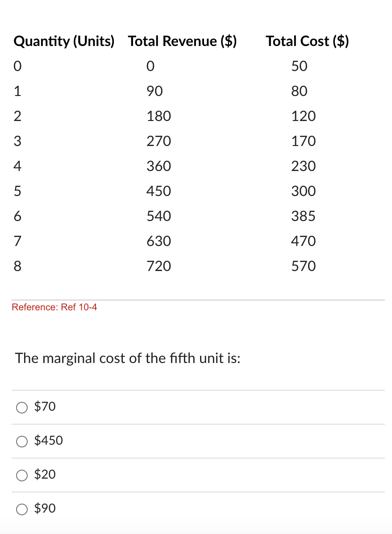Click the Reference: Ref 10-4 link
392x534 pixels.
54,307
